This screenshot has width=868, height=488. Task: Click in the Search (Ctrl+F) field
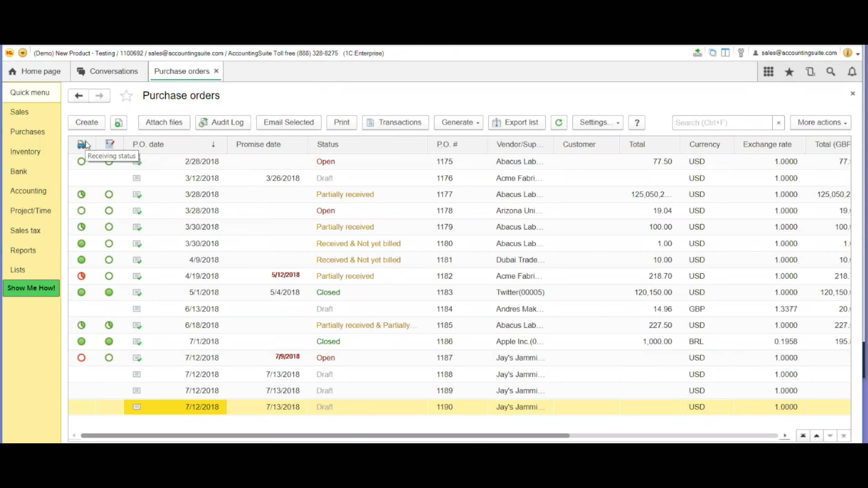tap(722, 122)
